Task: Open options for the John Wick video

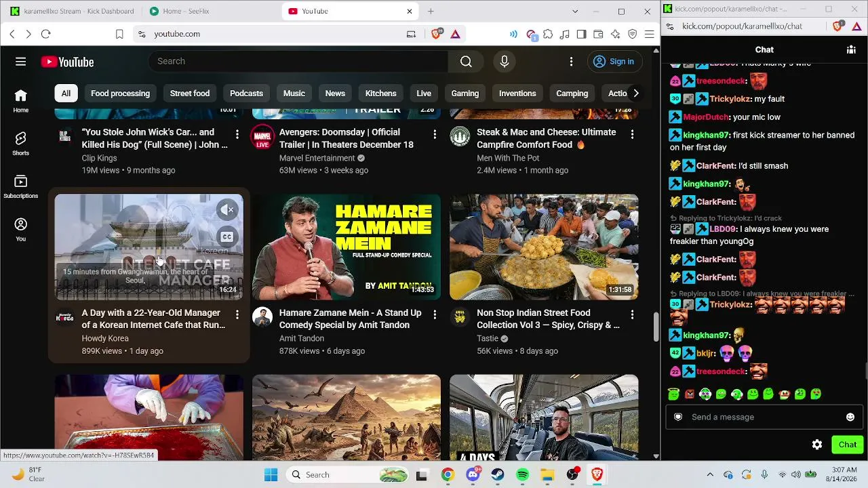Action: [237, 135]
